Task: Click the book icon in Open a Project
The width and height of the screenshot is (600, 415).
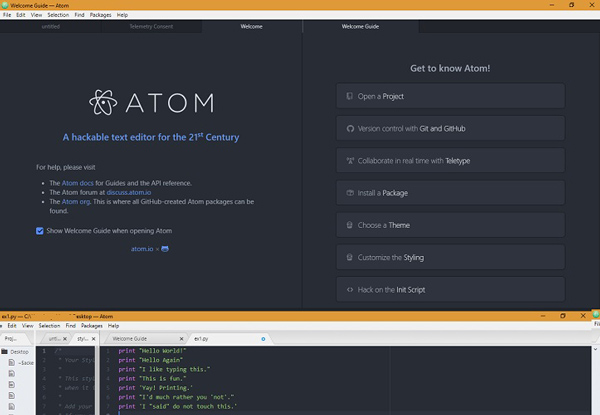Action: (x=349, y=96)
